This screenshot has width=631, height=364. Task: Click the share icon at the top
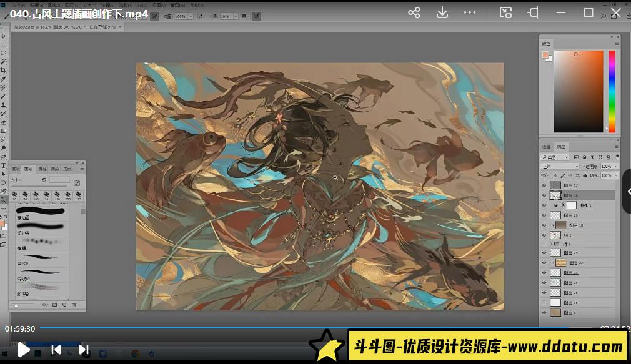click(x=413, y=12)
